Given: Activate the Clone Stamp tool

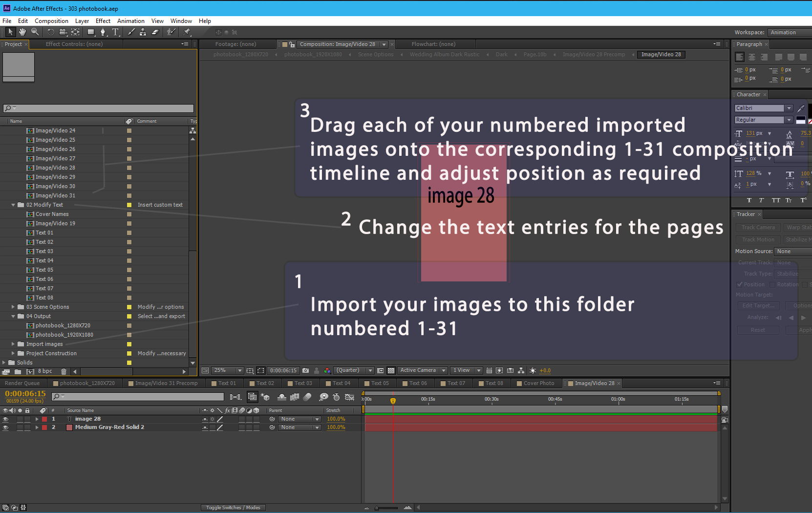Looking at the screenshot, I should tap(143, 32).
